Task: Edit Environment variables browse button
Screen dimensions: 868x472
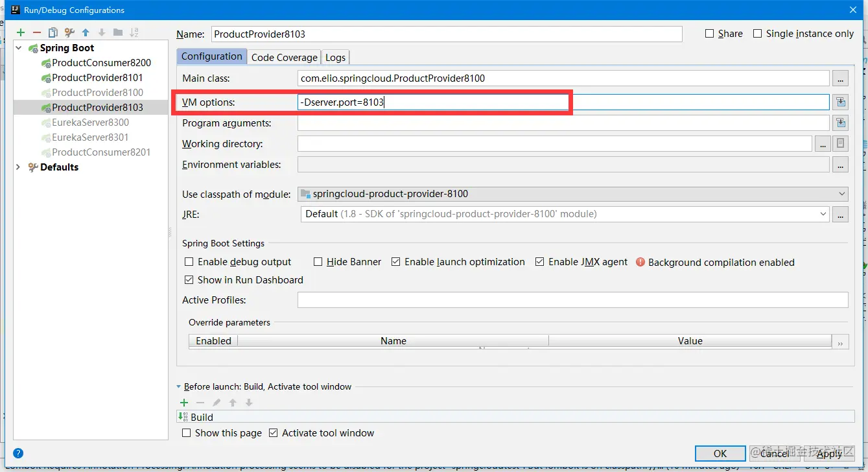Action: point(840,165)
